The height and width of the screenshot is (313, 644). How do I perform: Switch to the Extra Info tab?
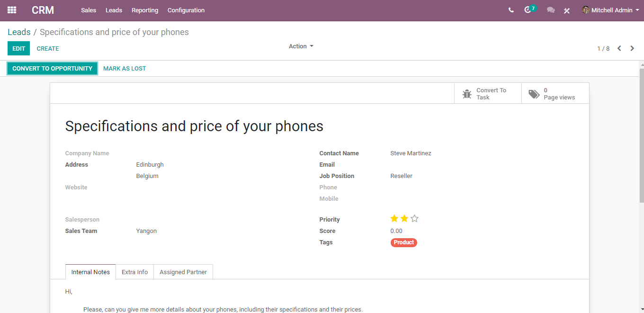click(x=134, y=272)
